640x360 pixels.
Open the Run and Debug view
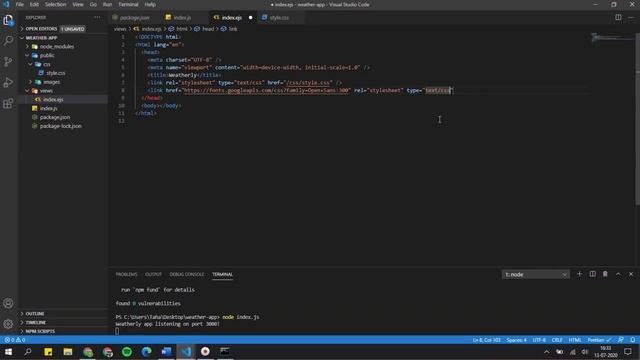click(8, 82)
